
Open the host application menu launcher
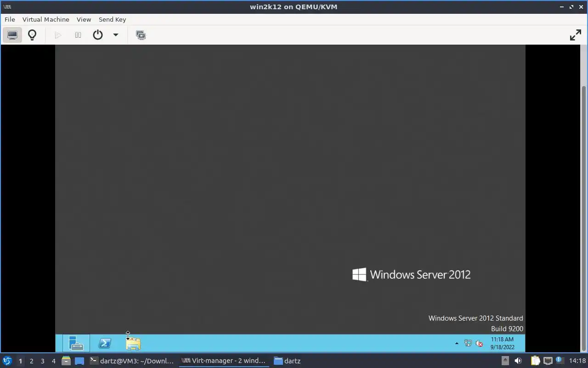tap(7, 361)
